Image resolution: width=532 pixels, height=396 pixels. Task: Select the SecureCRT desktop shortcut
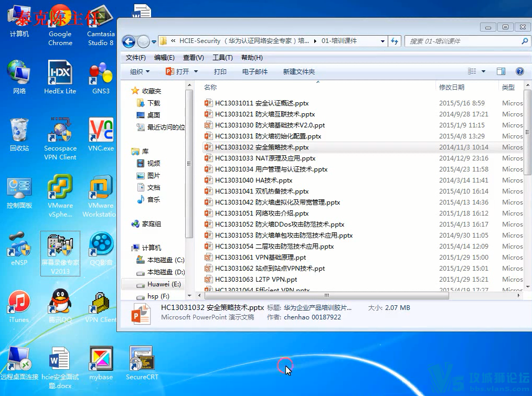pyautogui.click(x=142, y=363)
